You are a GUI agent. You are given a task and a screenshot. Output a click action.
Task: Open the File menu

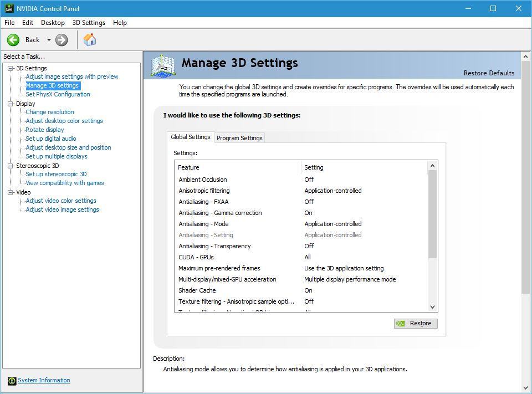[x=9, y=23]
